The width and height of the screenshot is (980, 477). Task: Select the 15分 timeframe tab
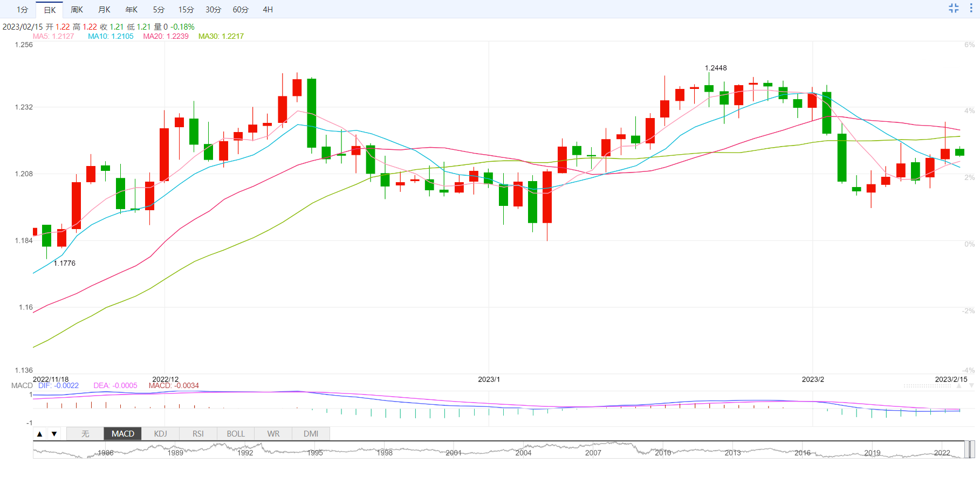(x=186, y=10)
